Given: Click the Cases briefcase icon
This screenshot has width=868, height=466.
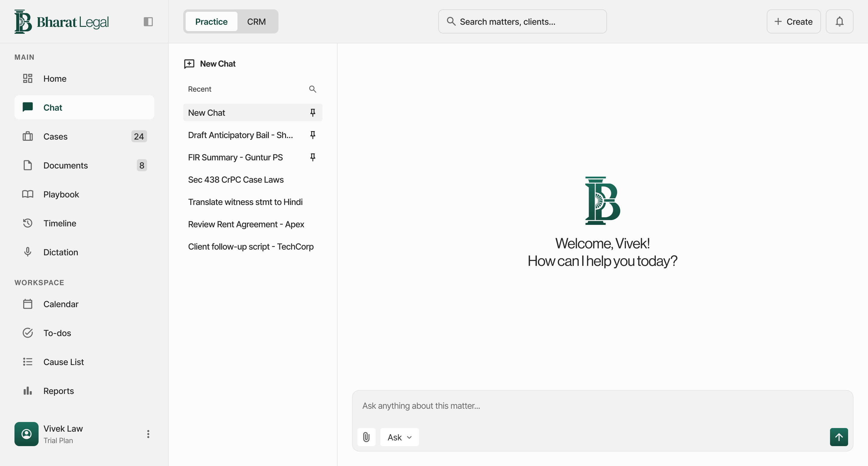Looking at the screenshot, I should pyautogui.click(x=28, y=136).
